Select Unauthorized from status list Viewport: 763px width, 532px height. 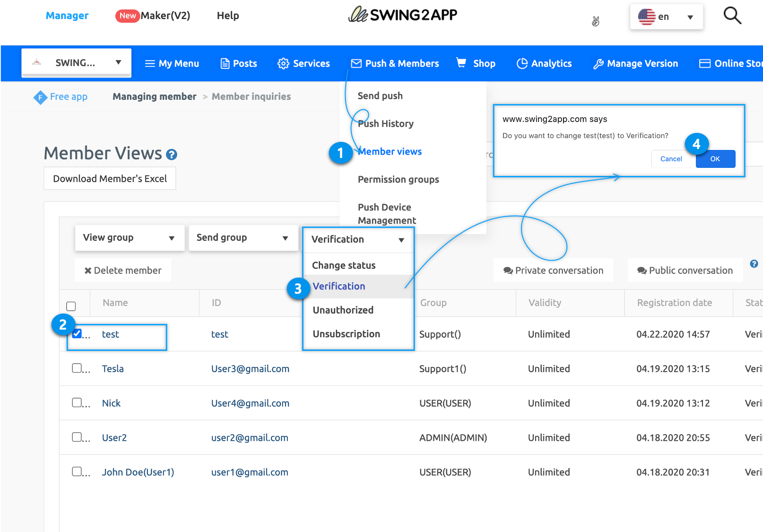point(343,310)
